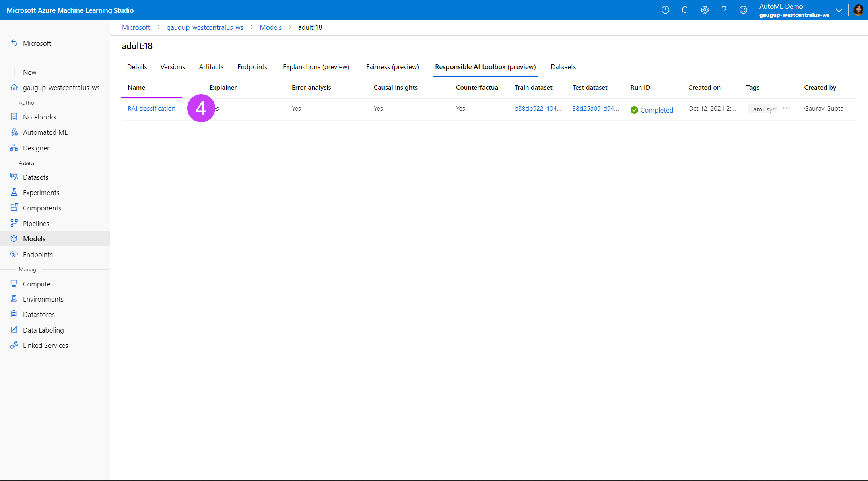Open the notifications bell icon
Viewport: 868px width, 481px height.
(x=685, y=10)
